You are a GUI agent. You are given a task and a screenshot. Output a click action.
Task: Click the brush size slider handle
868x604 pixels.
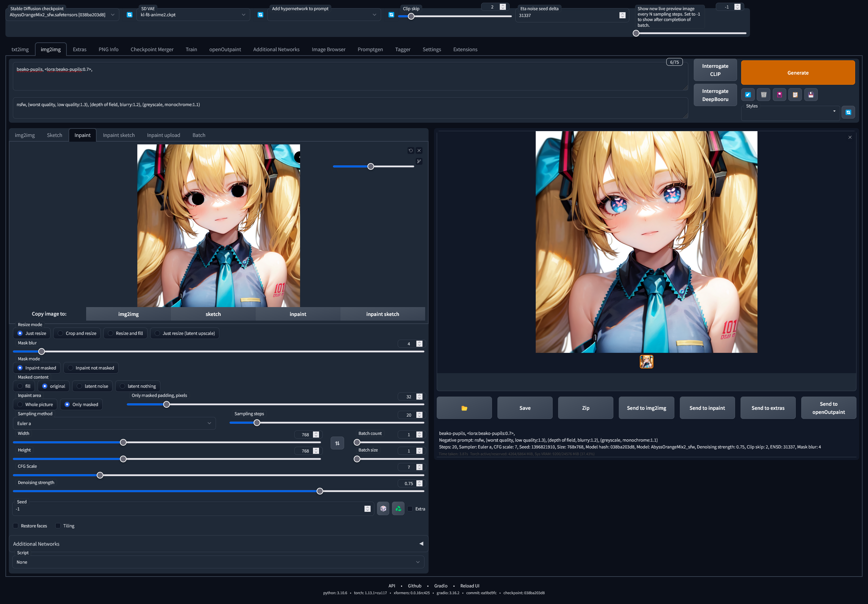click(x=371, y=167)
